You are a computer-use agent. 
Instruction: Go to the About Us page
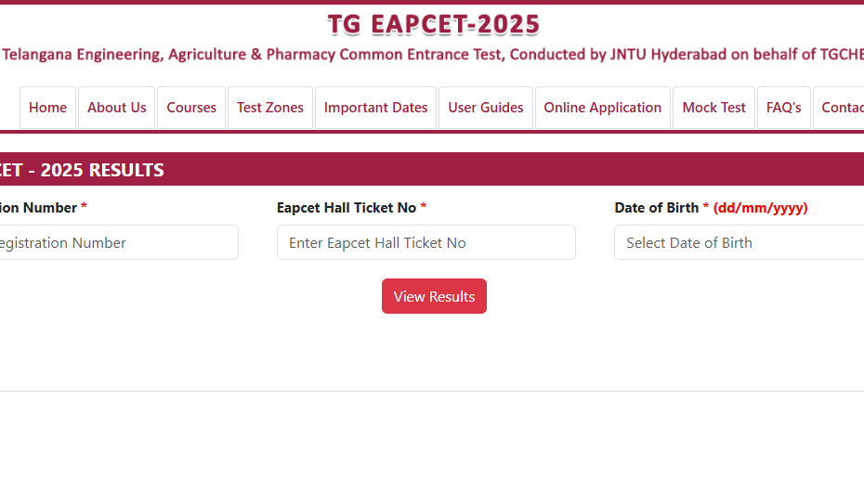[117, 108]
